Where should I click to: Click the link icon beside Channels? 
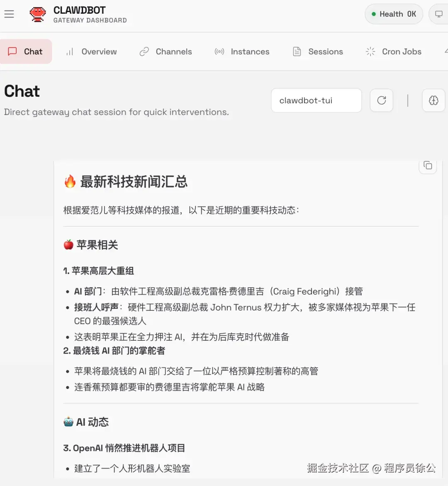(144, 51)
